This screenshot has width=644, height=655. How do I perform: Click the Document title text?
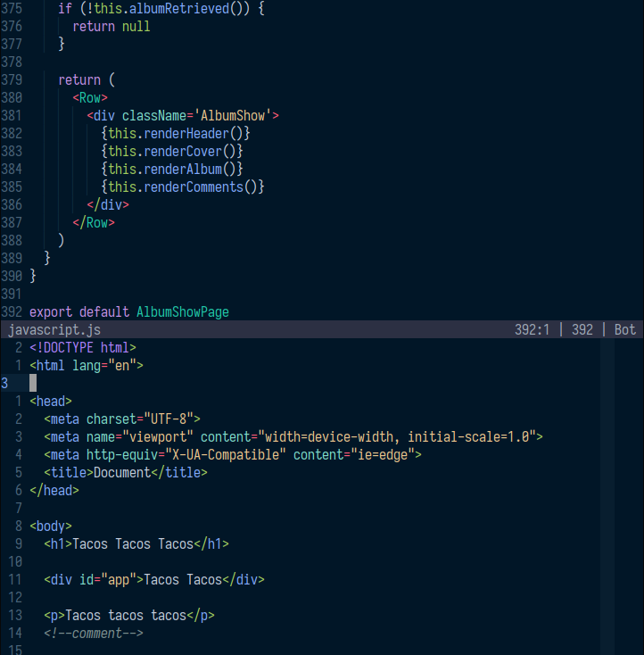point(122,473)
